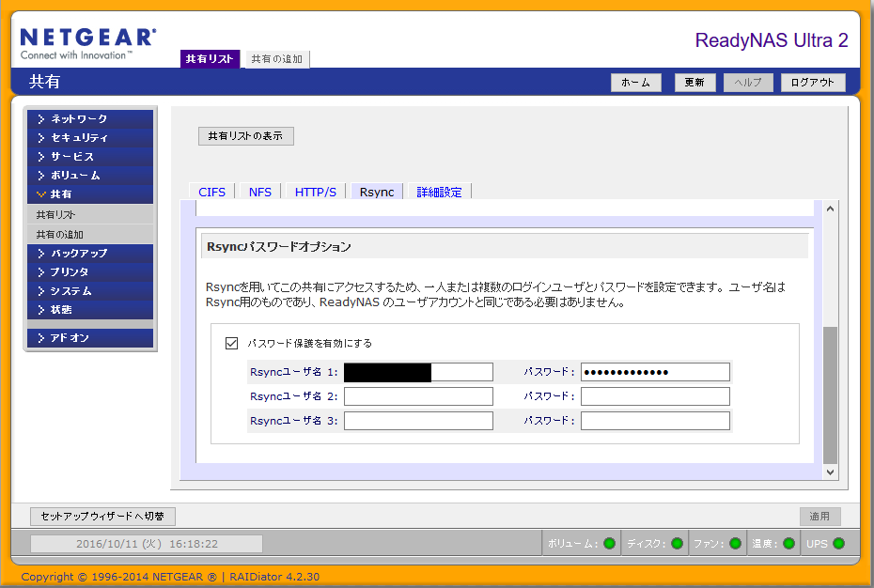874x588 pixels.
Task: Click the Rsyncユーザ名 1 input field
Action: 418,372
